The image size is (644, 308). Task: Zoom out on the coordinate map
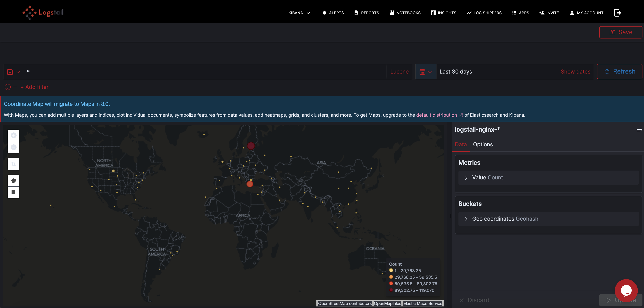pyautogui.click(x=13, y=147)
